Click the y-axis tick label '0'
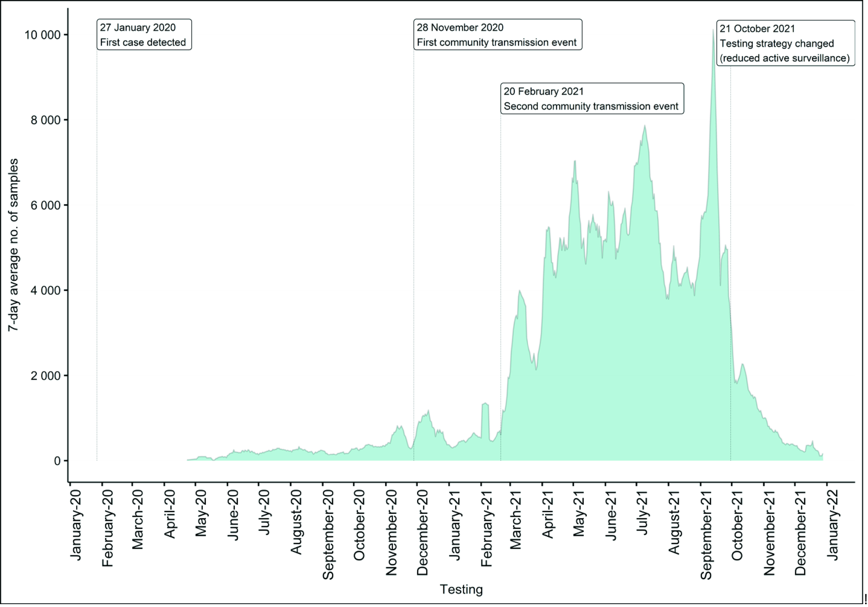 (x=57, y=461)
